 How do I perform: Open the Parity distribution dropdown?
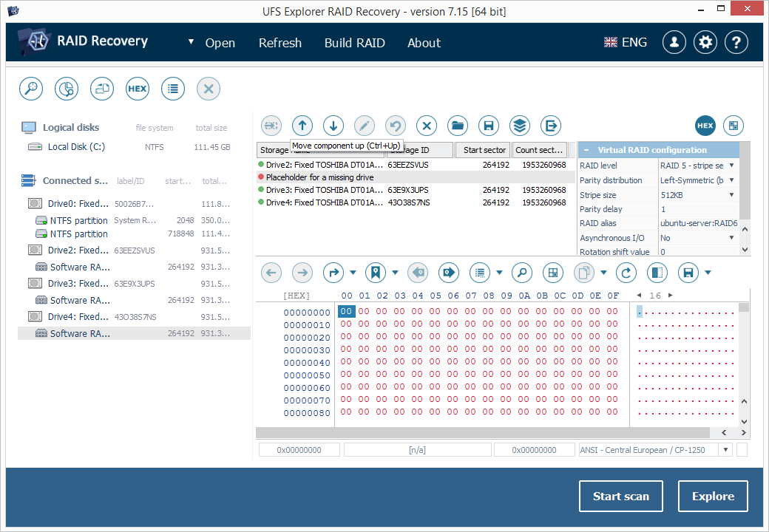tap(732, 180)
